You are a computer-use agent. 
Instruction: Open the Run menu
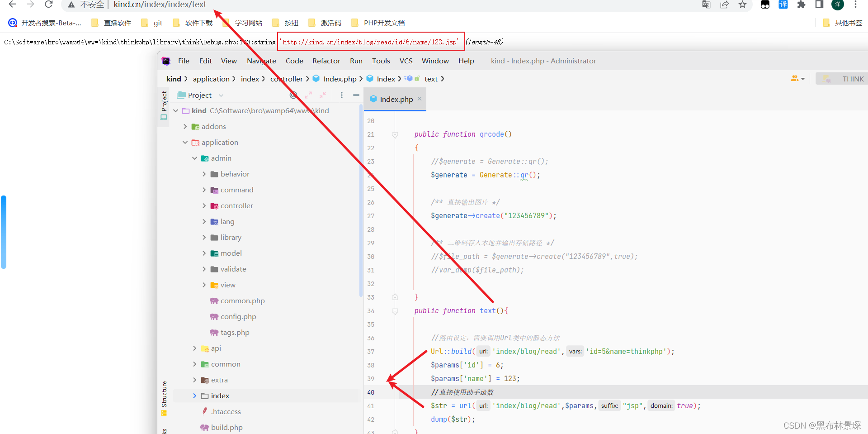click(x=356, y=61)
